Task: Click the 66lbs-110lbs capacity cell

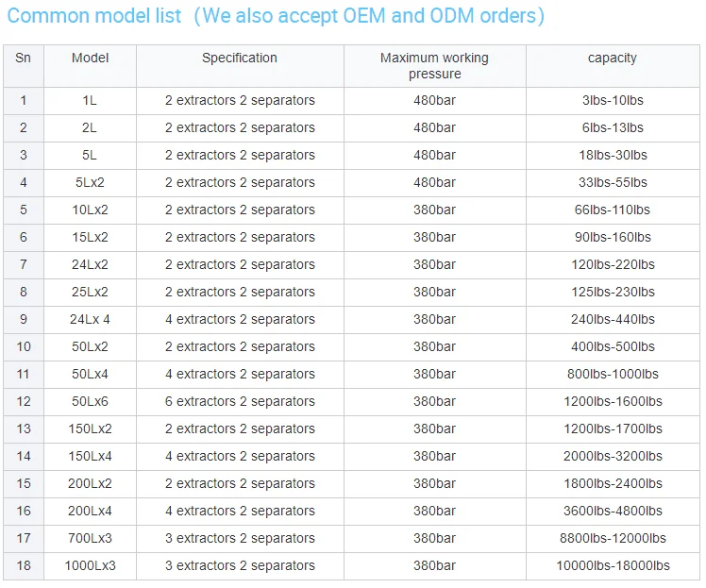Action: [x=613, y=210]
